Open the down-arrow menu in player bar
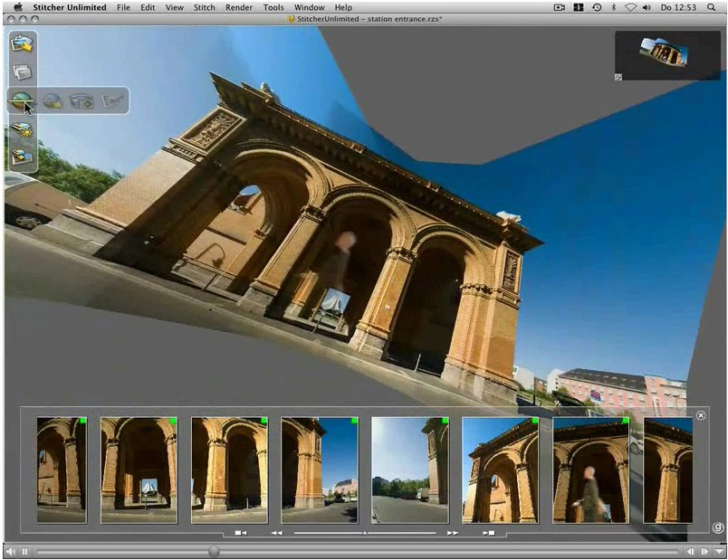 [718, 551]
